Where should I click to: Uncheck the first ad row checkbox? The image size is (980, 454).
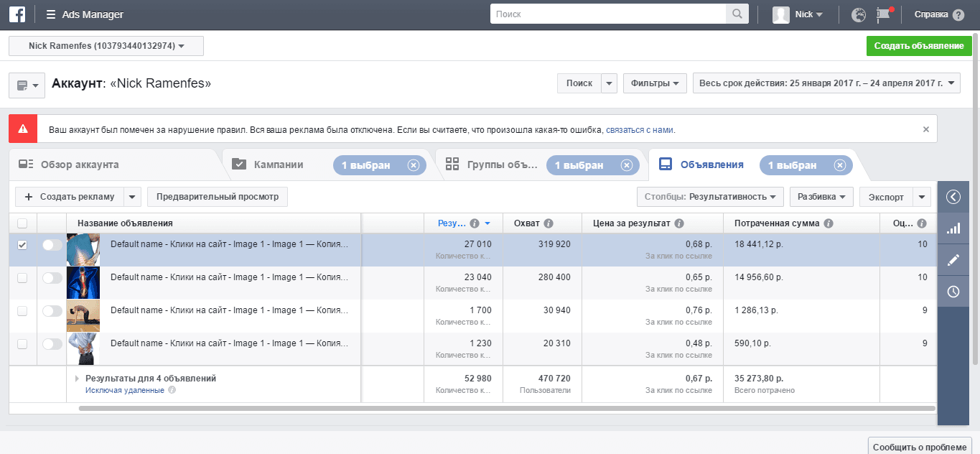point(22,245)
